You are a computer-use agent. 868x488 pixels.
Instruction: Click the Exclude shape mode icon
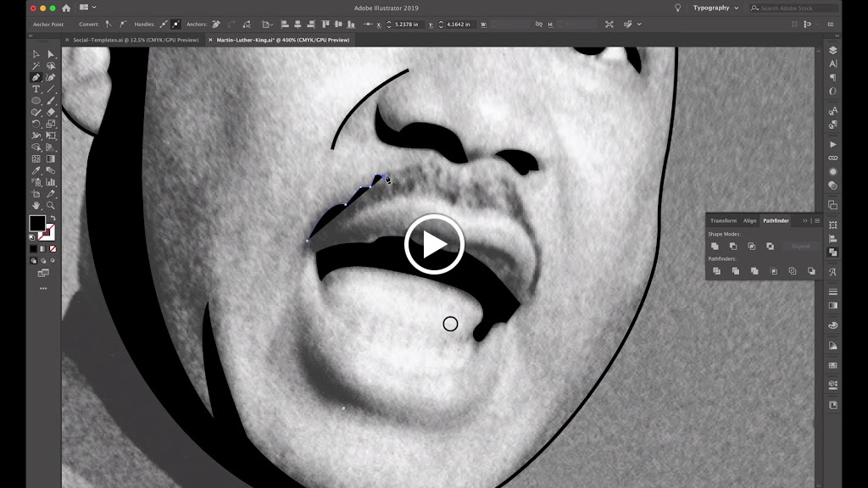coord(770,247)
